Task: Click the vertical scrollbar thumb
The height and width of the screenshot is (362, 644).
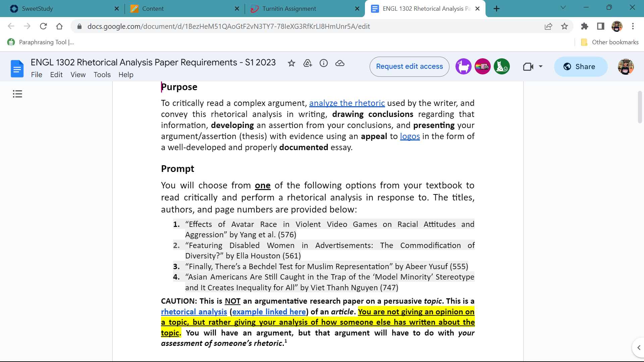Action: [640, 107]
